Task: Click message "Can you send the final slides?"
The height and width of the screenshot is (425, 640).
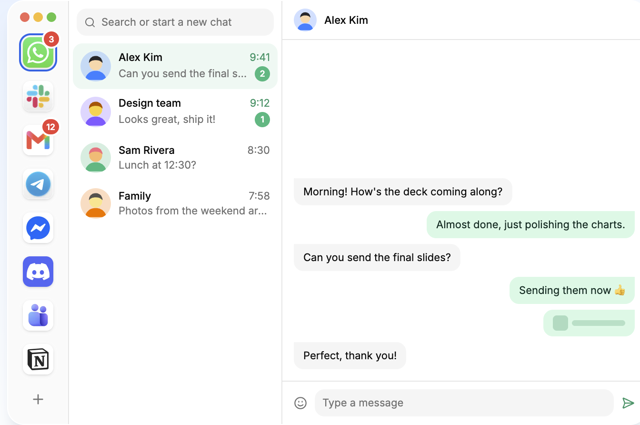Action: tap(377, 257)
